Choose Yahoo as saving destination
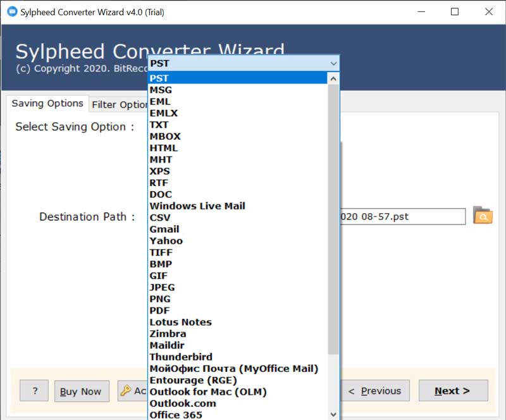 pos(238,241)
